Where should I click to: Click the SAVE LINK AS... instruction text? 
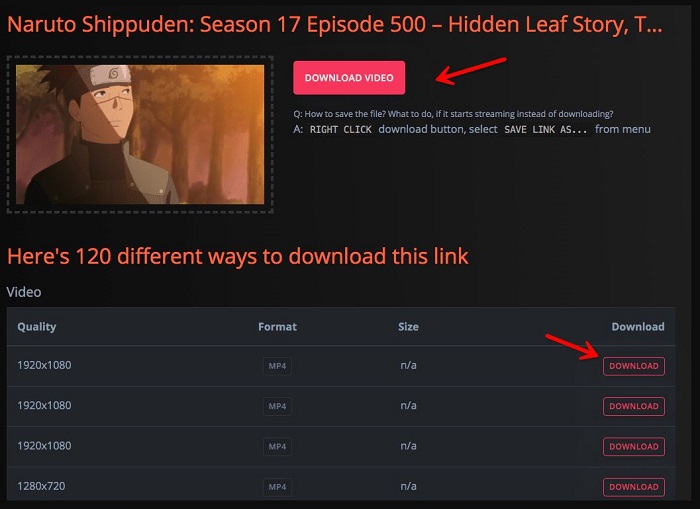pos(546,129)
